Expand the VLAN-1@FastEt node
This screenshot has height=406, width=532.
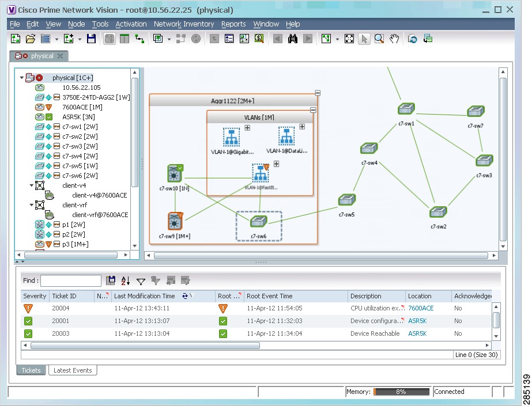coord(277,164)
